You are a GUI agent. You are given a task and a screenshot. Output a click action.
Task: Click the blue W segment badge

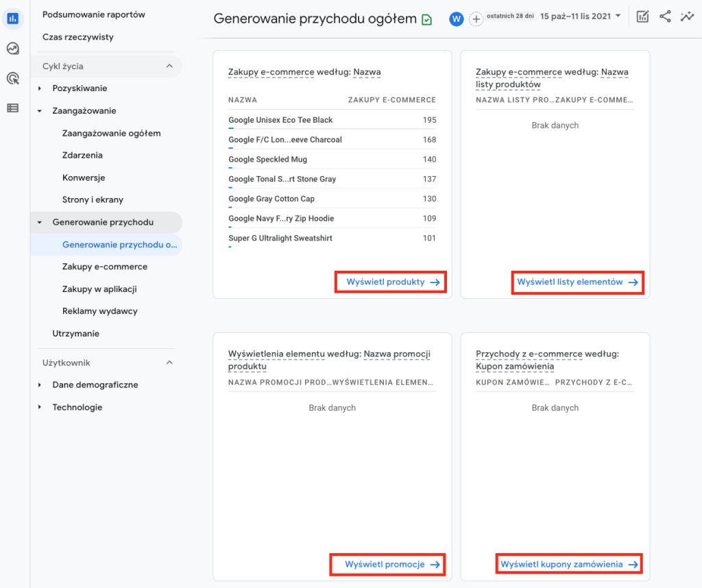click(456, 19)
